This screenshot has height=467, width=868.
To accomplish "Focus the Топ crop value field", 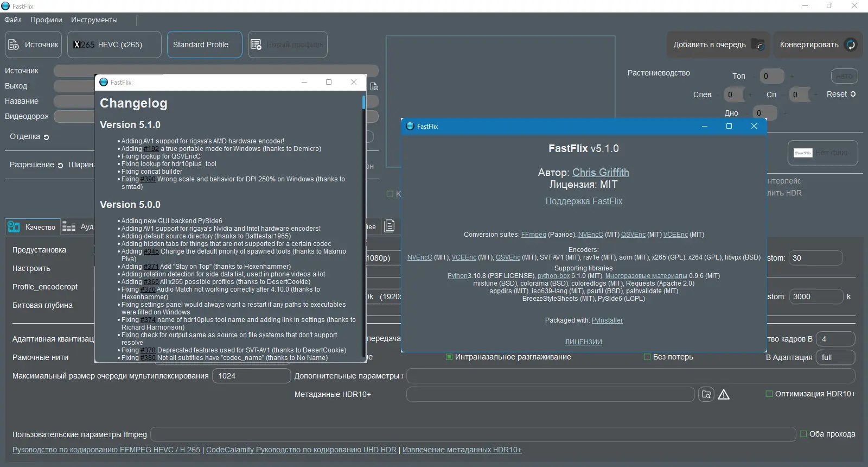I will tap(772, 76).
